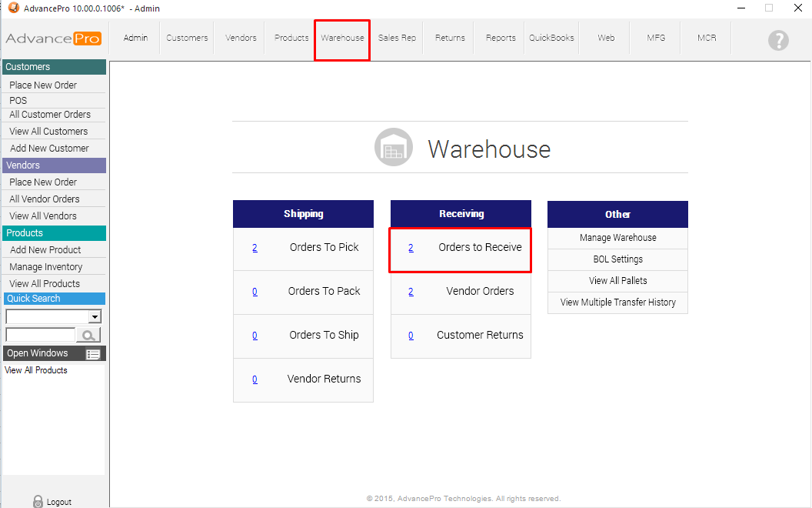Click Add New Customer in the sidebar
812x508 pixels.
pyautogui.click(x=49, y=149)
